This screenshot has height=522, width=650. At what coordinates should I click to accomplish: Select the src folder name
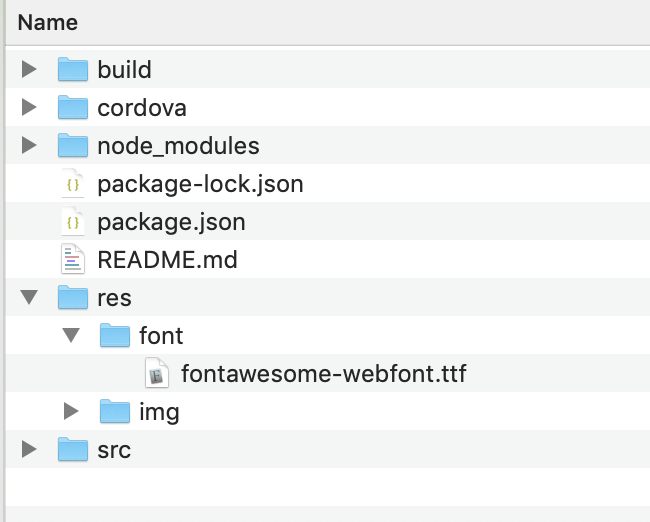(x=114, y=450)
